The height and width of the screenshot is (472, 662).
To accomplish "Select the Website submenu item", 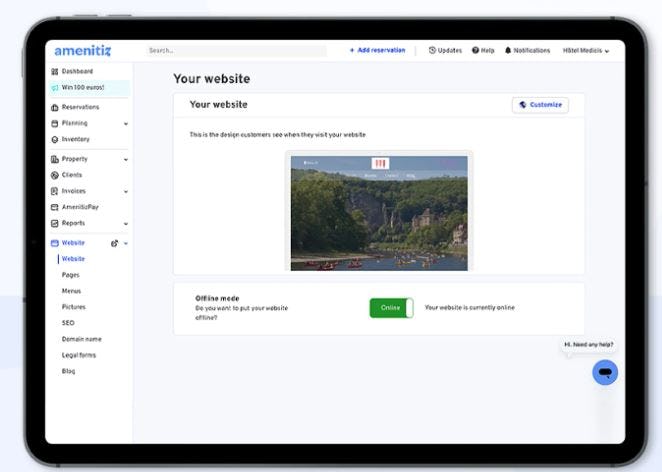I will coord(73,259).
